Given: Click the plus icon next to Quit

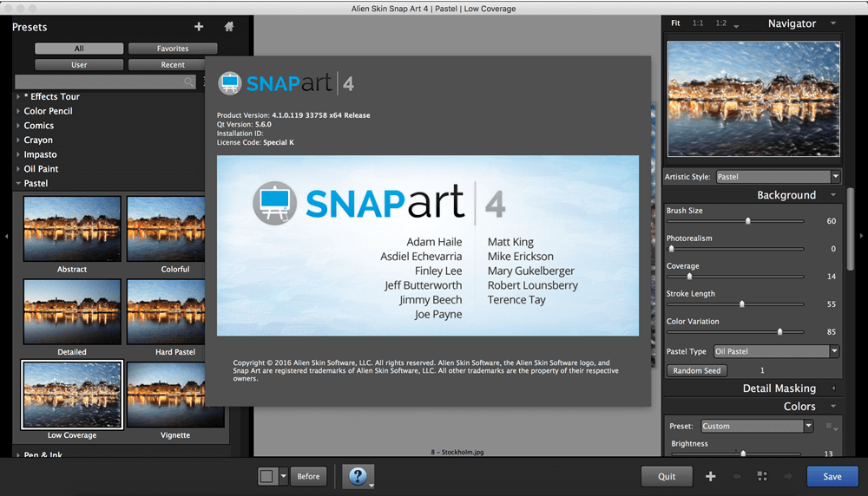Looking at the screenshot, I should point(711,476).
